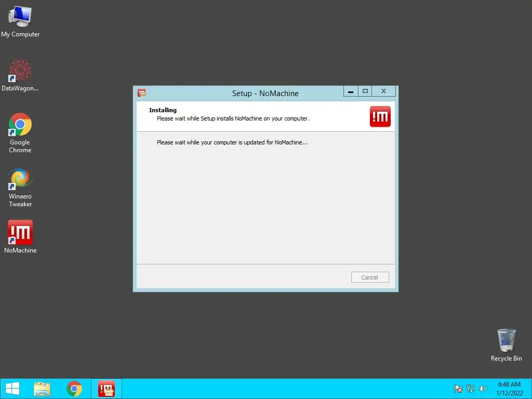This screenshot has width=532, height=399.
Task: Select the Winaero Tweaker desktop shortcut
Action: point(20,187)
